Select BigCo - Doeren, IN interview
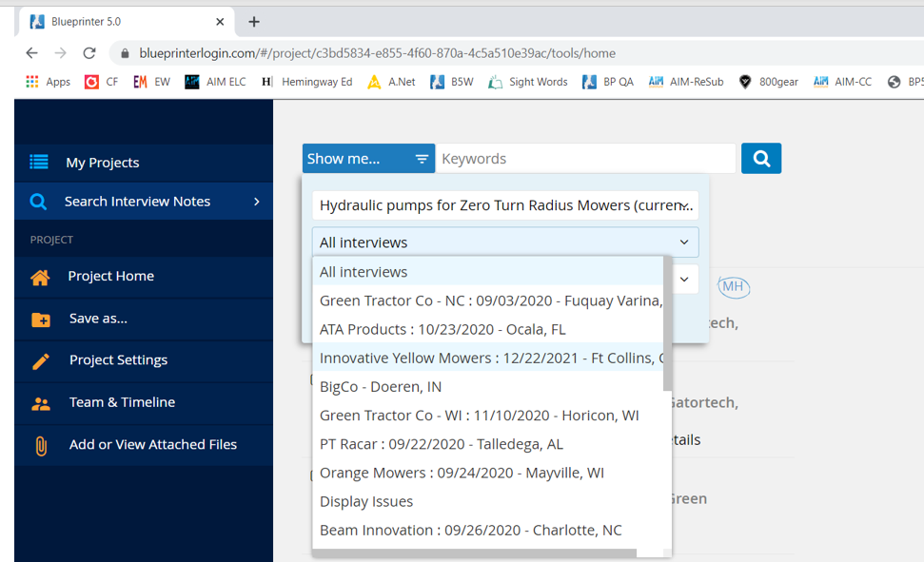 coord(487,386)
